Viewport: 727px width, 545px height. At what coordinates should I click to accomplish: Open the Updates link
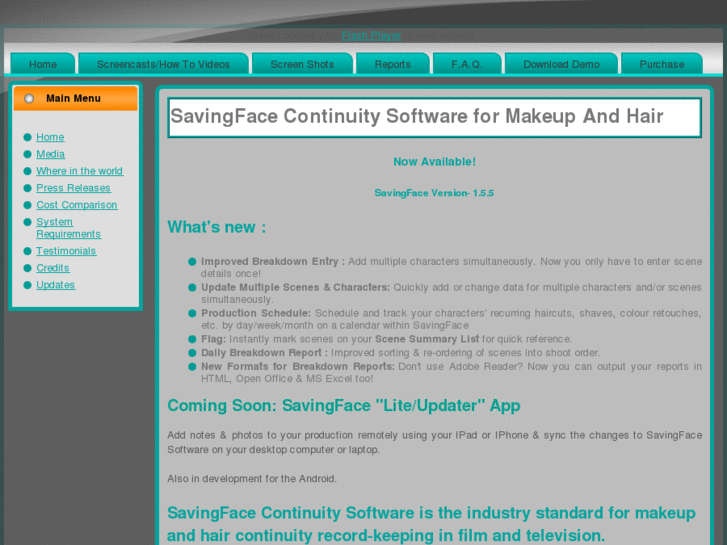(56, 285)
